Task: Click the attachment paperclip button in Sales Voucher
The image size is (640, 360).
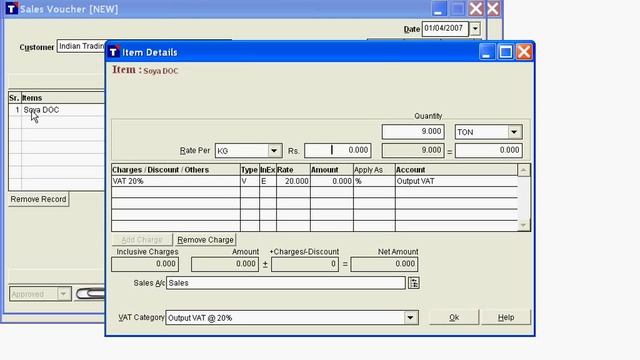Action: pyautogui.click(x=90, y=294)
